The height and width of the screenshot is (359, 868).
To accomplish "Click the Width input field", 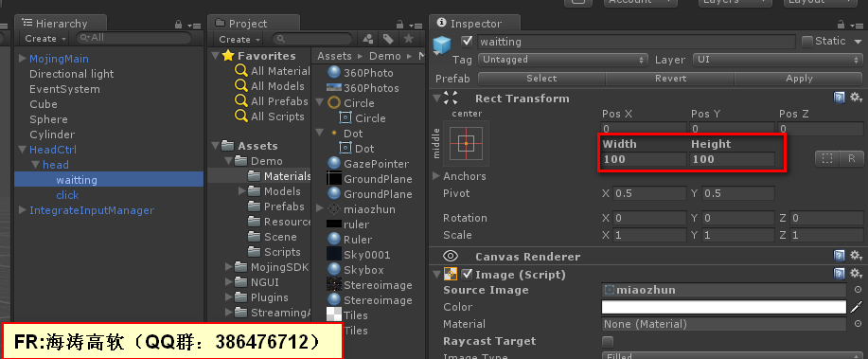I will (x=645, y=159).
